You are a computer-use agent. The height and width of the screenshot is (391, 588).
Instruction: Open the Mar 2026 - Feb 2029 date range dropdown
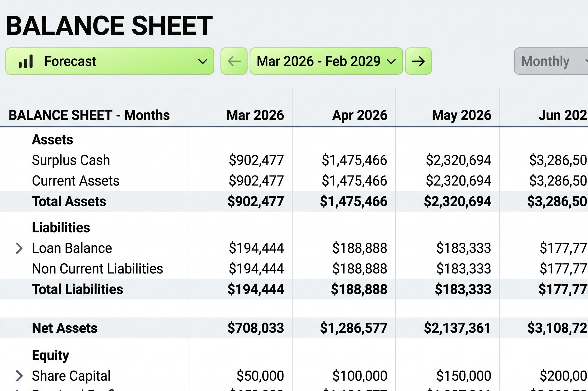(326, 61)
